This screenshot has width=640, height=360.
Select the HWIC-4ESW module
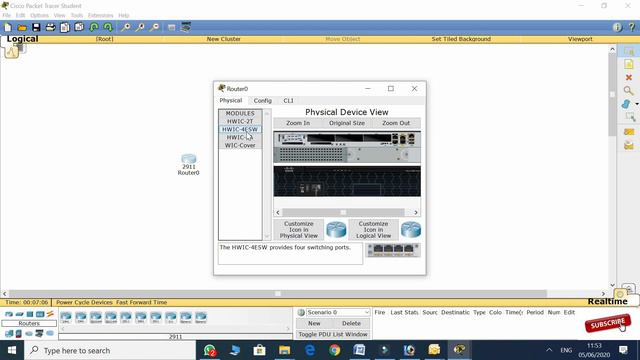240,129
